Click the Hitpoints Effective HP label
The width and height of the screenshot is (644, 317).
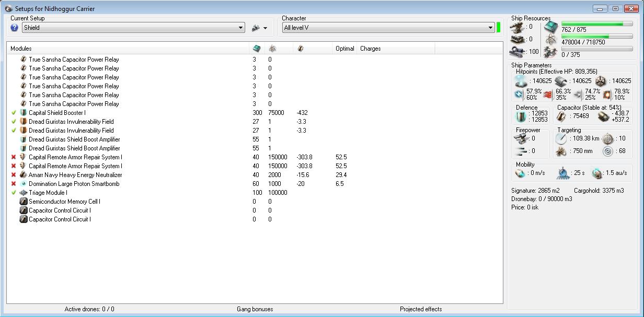pos(556,72)
